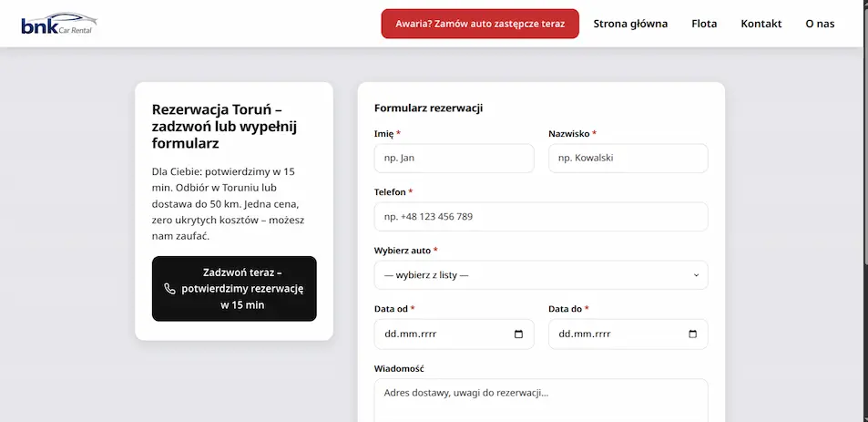Open Strona główna navigation item
The width and height of the screenshot is (868, 422).
click(x=630, y=24)
